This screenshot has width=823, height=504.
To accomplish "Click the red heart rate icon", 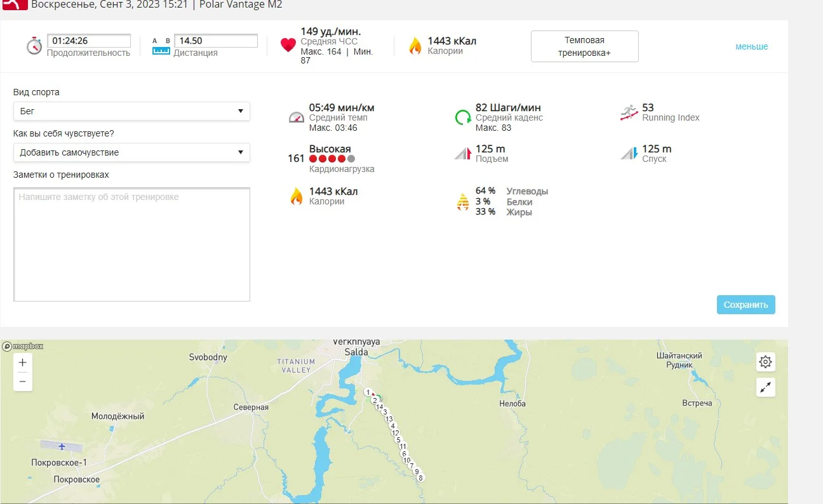I will tap(288, 46).
